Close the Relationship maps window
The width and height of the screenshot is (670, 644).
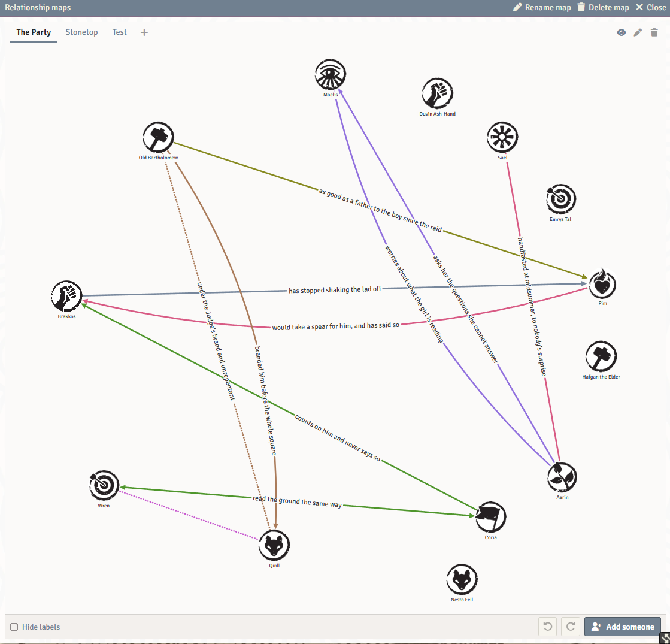[651, 7]
